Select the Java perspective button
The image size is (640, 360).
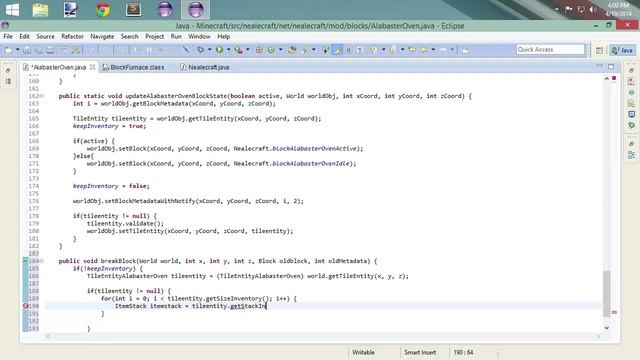coord(622,50)
